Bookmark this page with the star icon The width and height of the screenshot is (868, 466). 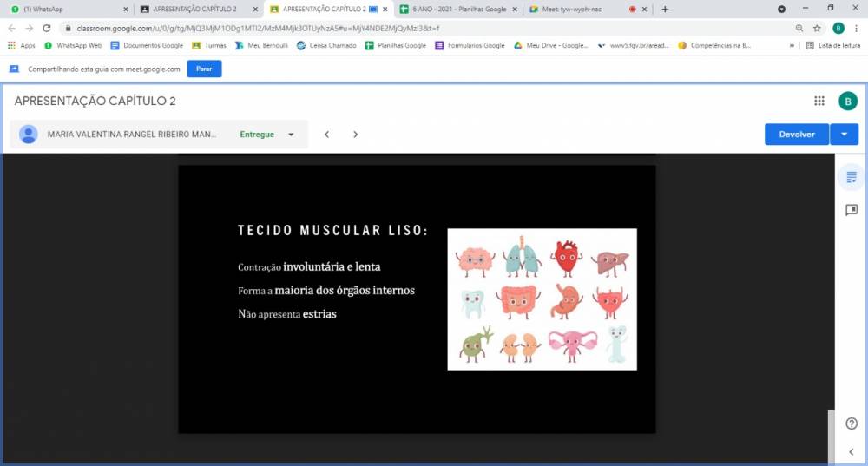click(817, 28)
